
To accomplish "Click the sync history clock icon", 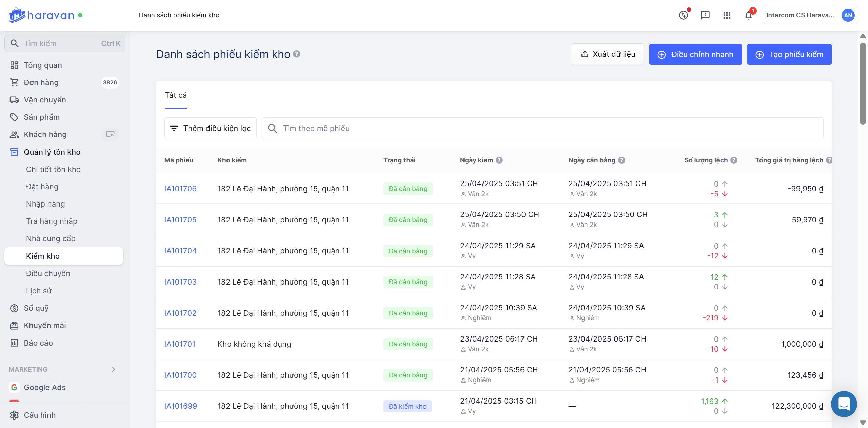I will click(684, 15).
